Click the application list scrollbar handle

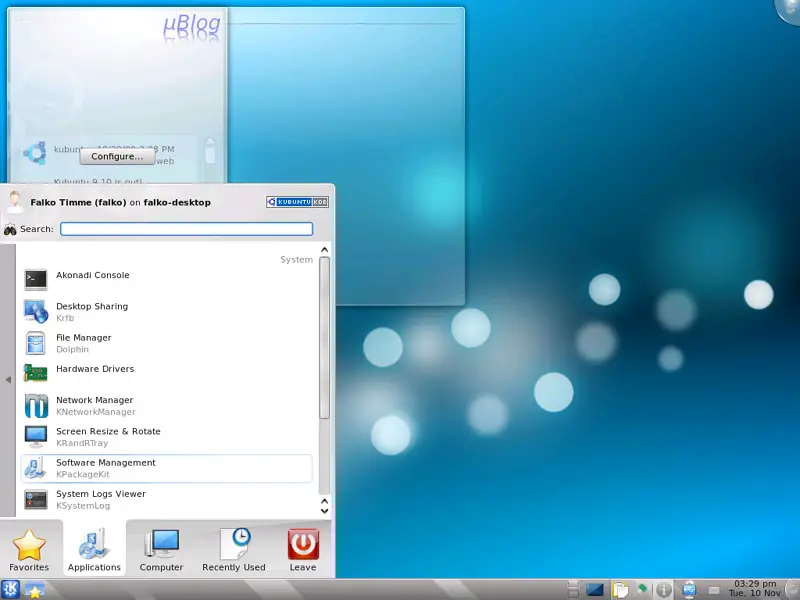coord(324,338)
